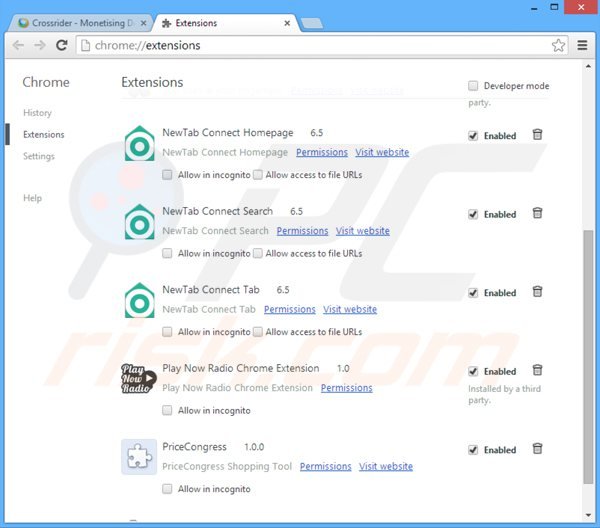This screenshot has width=600, height=528.
Task: View Permissions for NewTab Connect Tab
Action: point(290,309)
